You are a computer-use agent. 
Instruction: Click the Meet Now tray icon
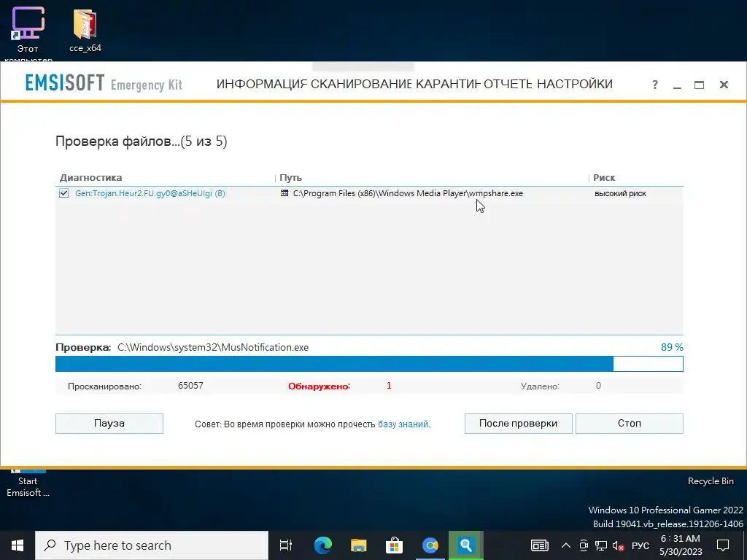tap(584, 545)
